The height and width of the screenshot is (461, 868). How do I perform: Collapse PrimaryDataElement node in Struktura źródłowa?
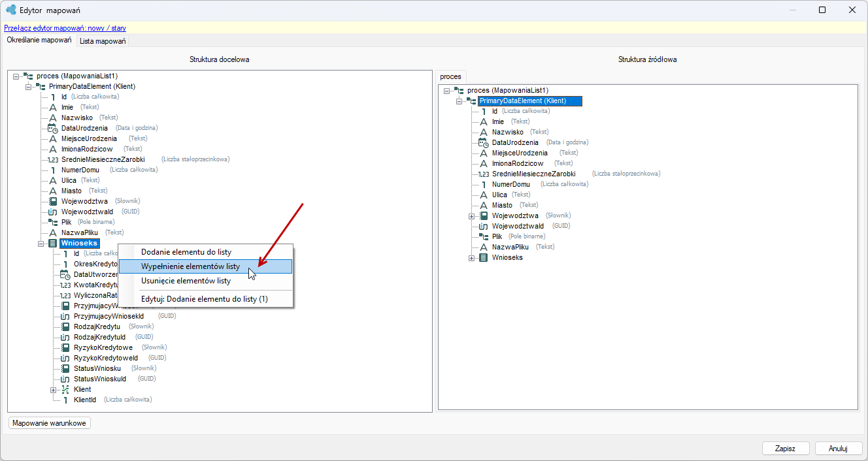pyautogui.click(x=459, y=101)
